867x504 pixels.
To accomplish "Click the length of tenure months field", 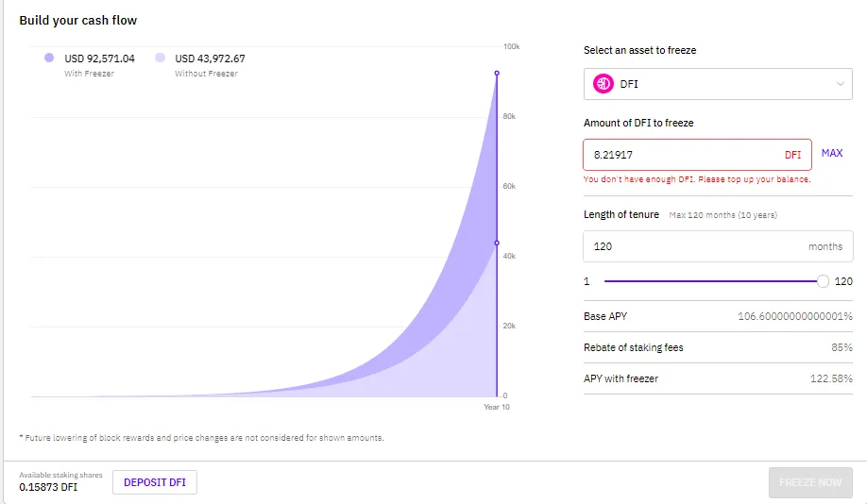I will (x=718, y=246).
